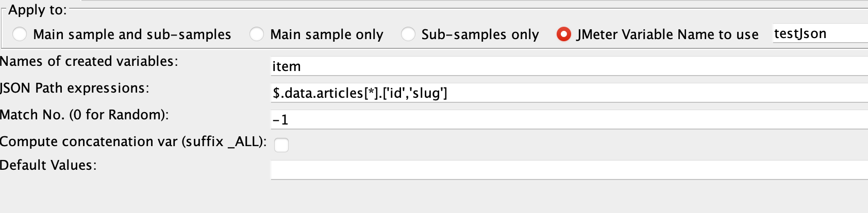Click the 'Apply to:' group title

coord(37,10)
